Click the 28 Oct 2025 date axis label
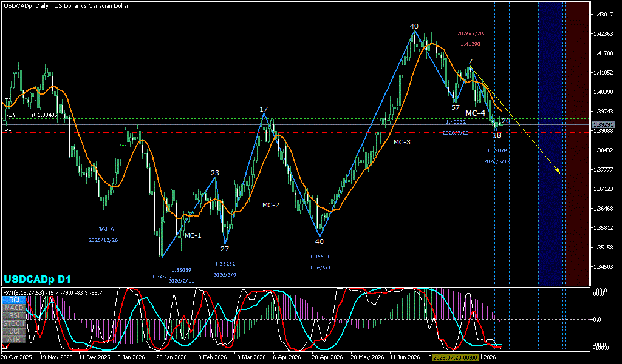 (16, 357)
